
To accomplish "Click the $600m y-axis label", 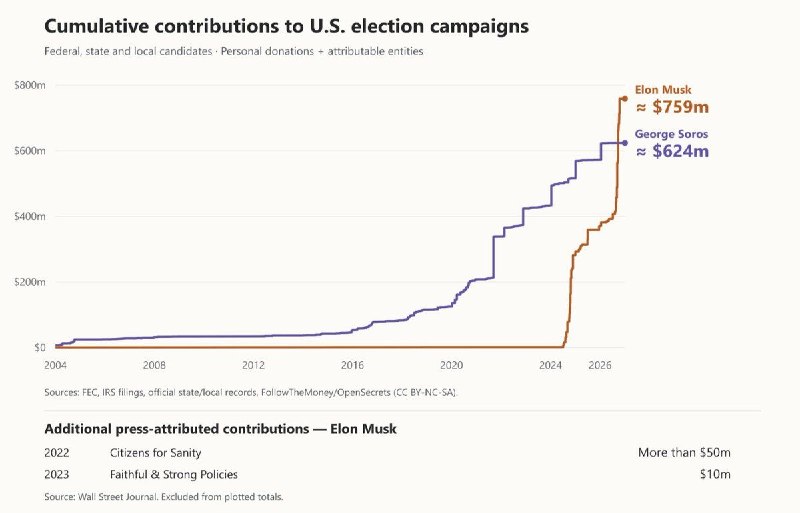I will click(30, 151).
